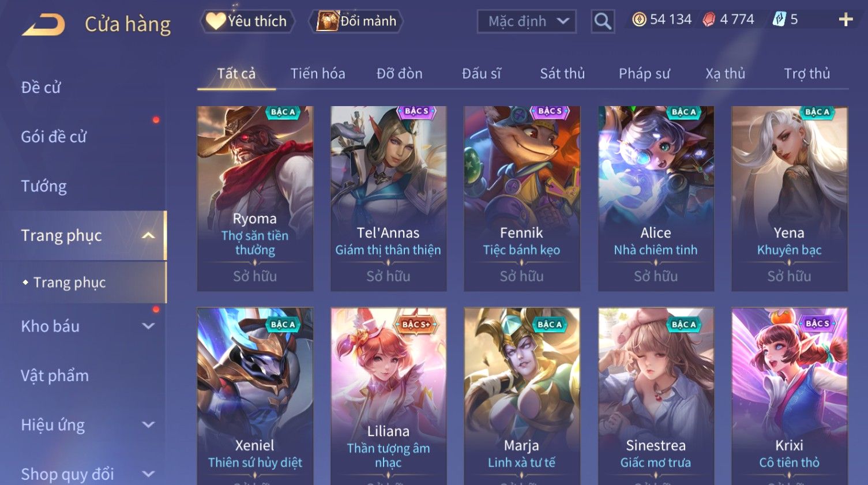Select the Ryoma Thợ săn tiền thưởng skin

click(x=255, y=198)
